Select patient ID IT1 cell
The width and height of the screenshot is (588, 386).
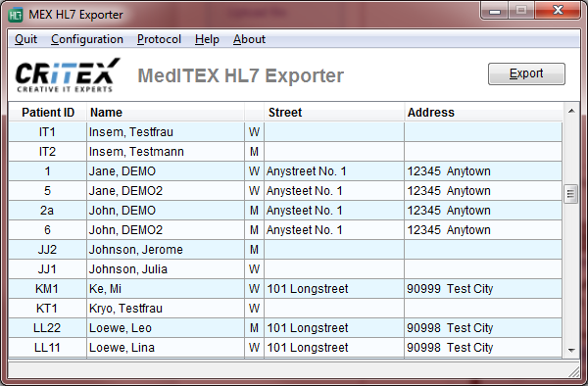[x=48, y=132]
